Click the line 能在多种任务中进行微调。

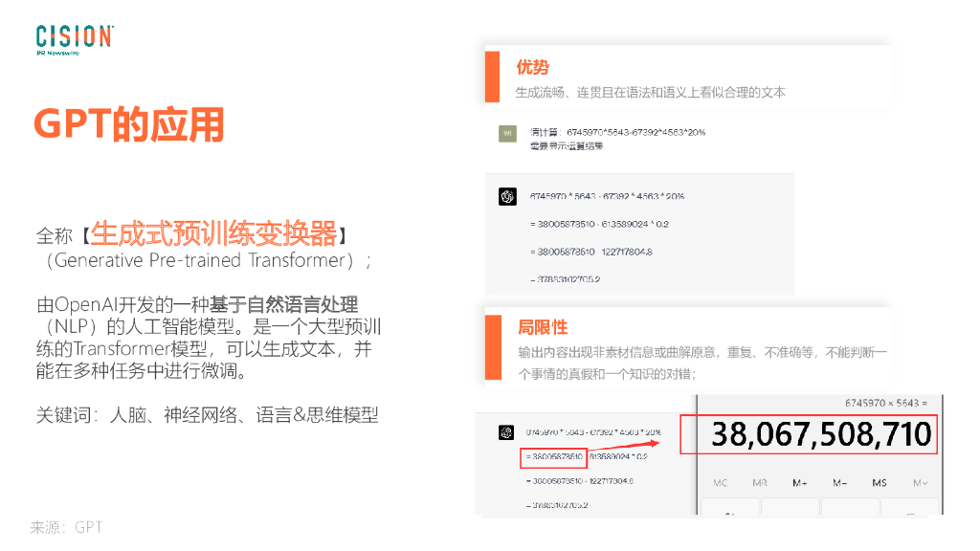tap(144, 370)
